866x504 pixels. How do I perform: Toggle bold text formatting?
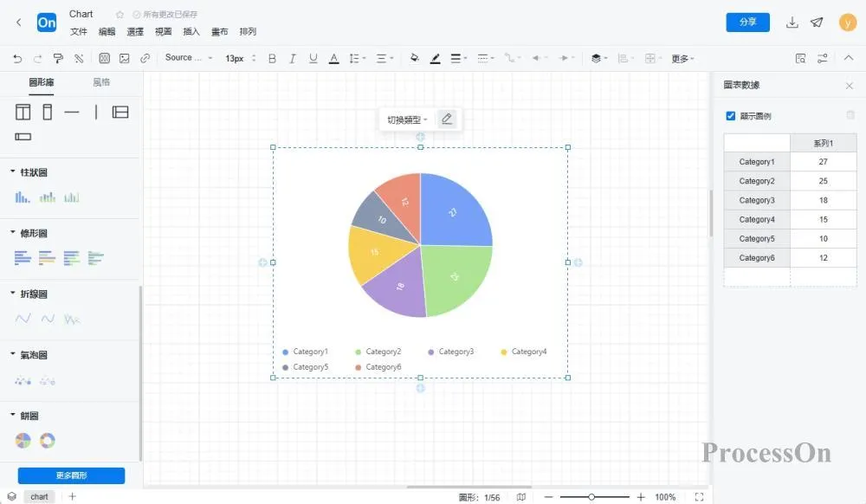(272, 59)
